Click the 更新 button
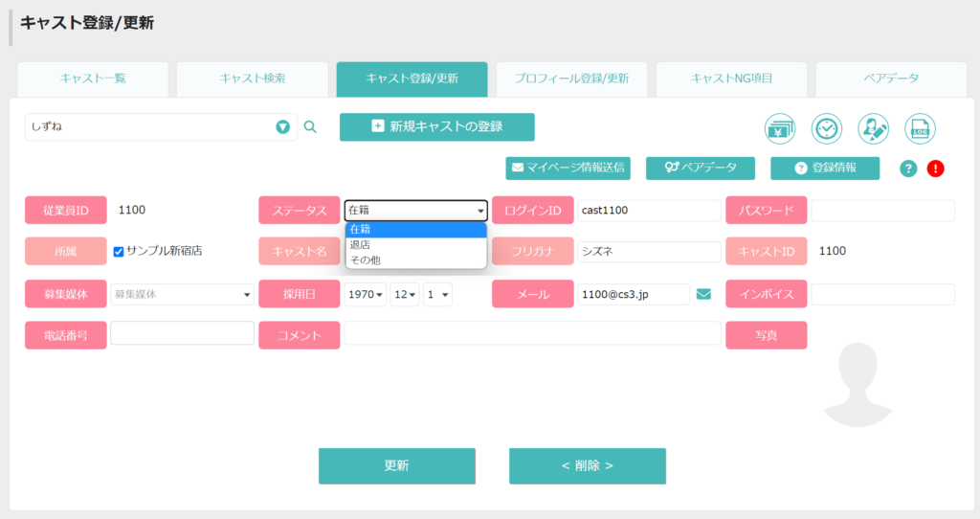This screenshot has width=980, height=519. (397, 465)
